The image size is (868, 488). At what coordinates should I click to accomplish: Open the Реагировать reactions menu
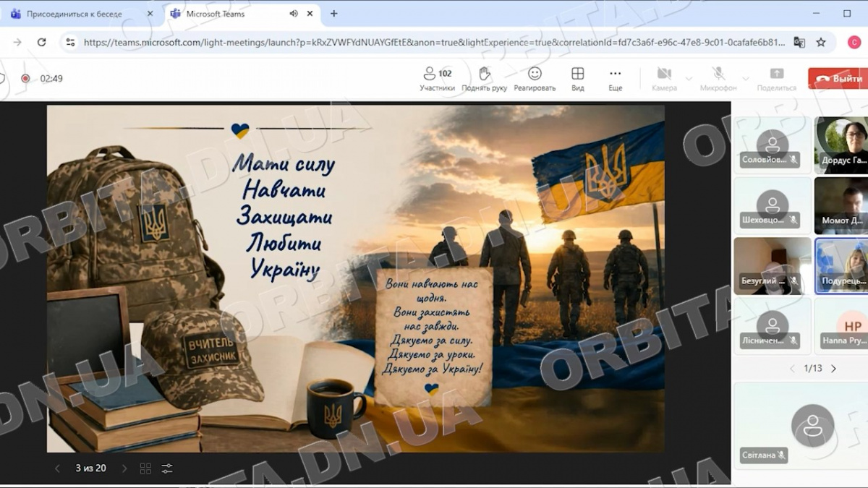pyautogui.click(x=535, y=79)
